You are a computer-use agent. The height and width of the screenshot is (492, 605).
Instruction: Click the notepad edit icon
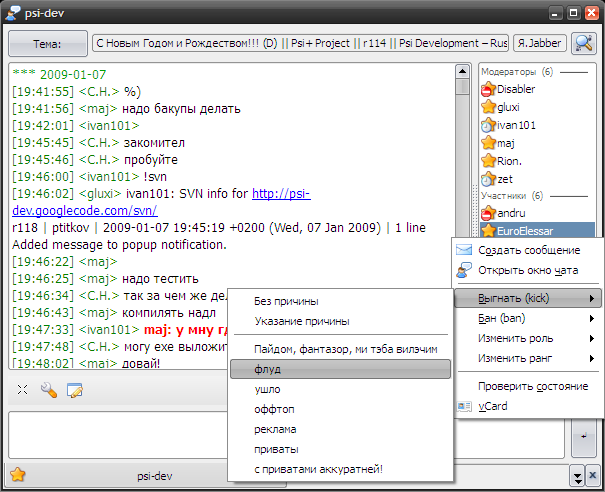(x=74, y=390)
